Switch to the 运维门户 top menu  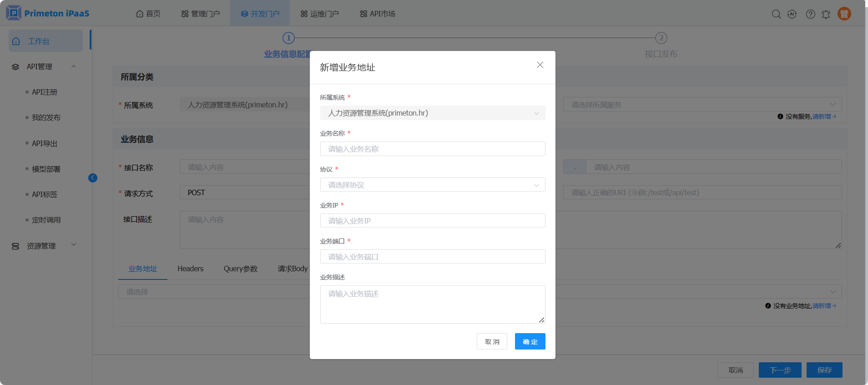320,14
